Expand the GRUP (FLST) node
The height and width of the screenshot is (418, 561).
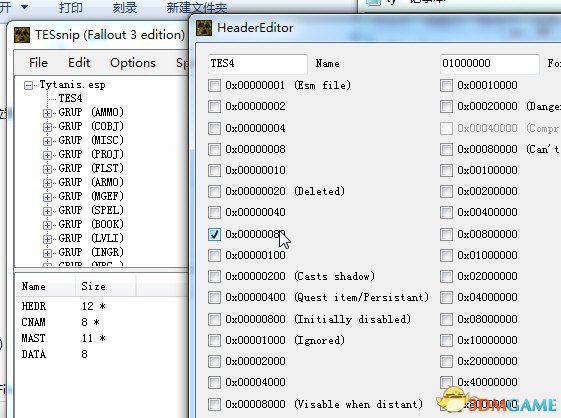pos(47,169)
